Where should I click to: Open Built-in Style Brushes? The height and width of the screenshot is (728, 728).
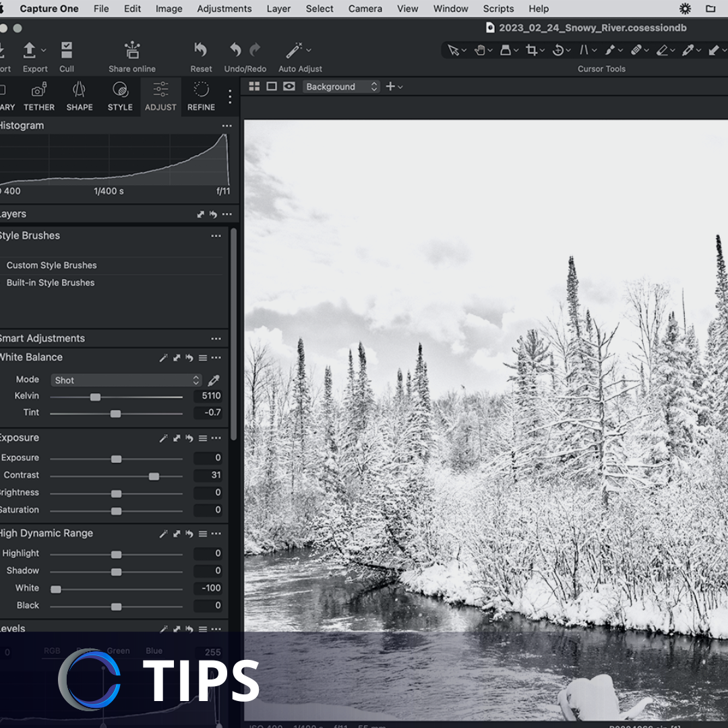coord(50,282)
